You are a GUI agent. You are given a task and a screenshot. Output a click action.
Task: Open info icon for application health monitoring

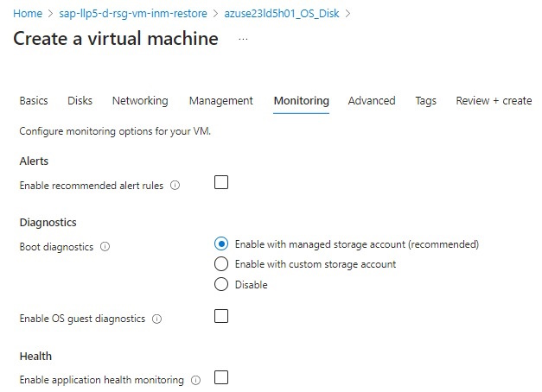coord(195,380)
